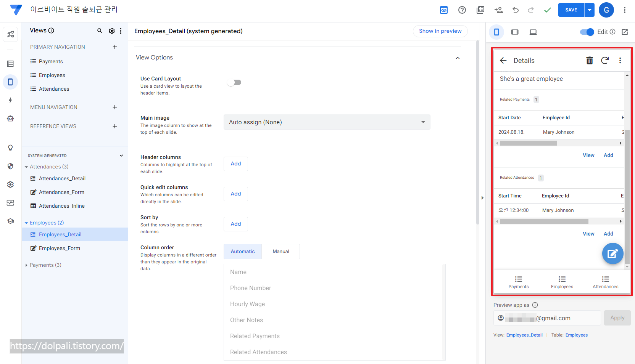Click the redo arrow icon
The image size is (635, 364).
click(531, 10)
